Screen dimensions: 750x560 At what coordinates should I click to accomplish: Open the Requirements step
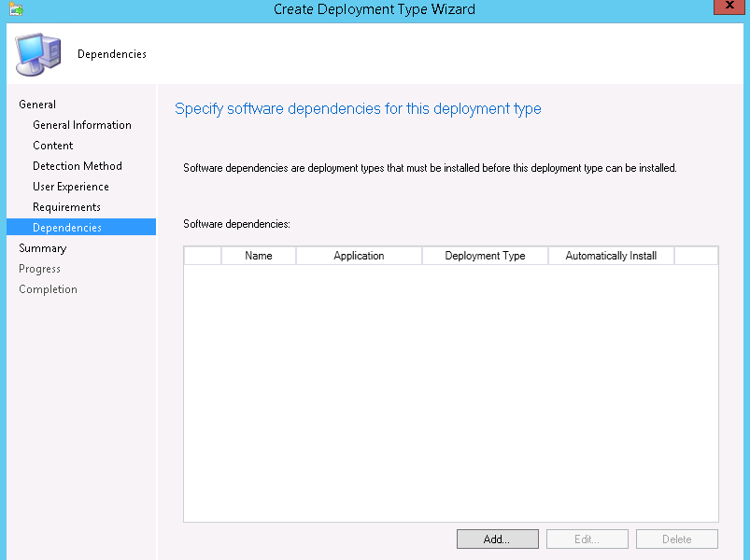(66, 207)
